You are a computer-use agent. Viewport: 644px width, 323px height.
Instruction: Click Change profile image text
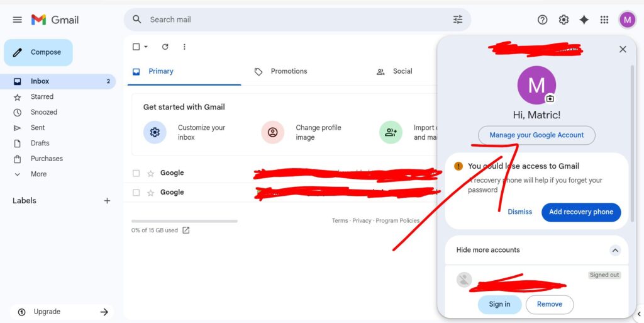[318, 132]
